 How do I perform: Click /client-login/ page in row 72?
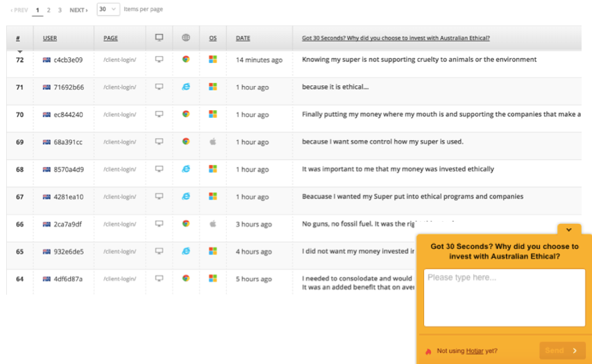tap(119, 60)
